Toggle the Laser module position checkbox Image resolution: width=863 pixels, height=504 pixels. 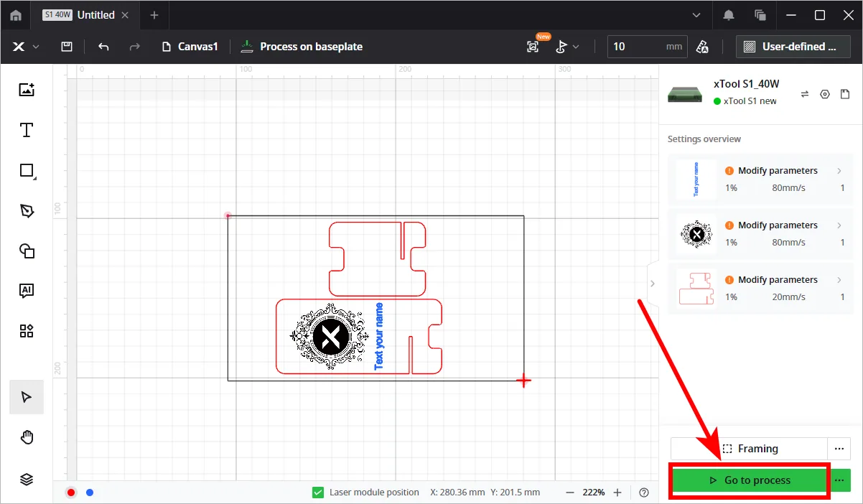(x=318, y=493)
